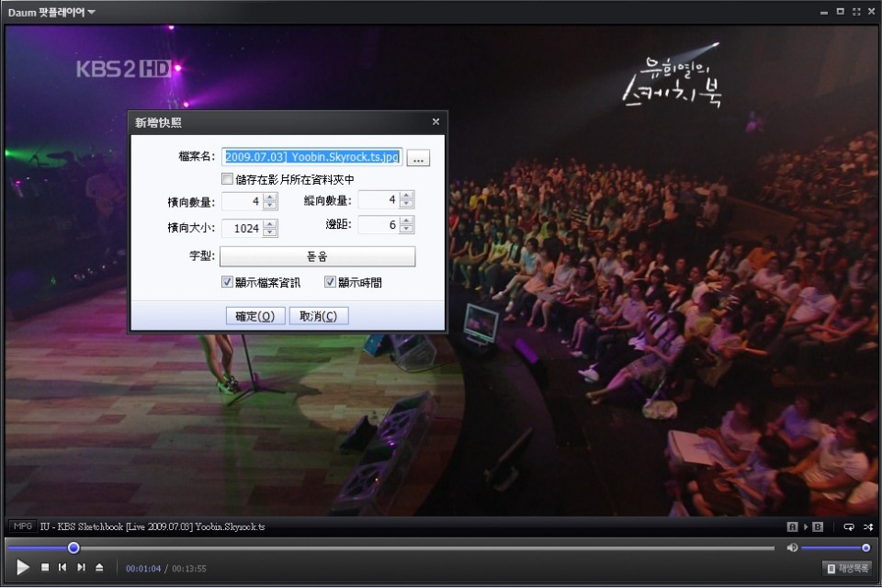Adjust the volume slider
882x588 pixels.
835,548
